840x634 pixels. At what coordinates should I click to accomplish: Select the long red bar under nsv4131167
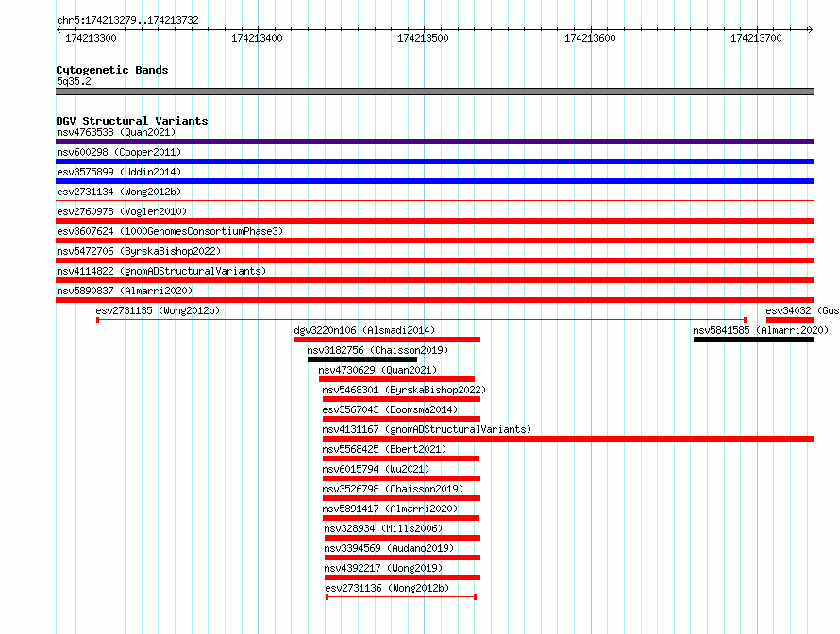pyautogui.click(x=568, y=439)
